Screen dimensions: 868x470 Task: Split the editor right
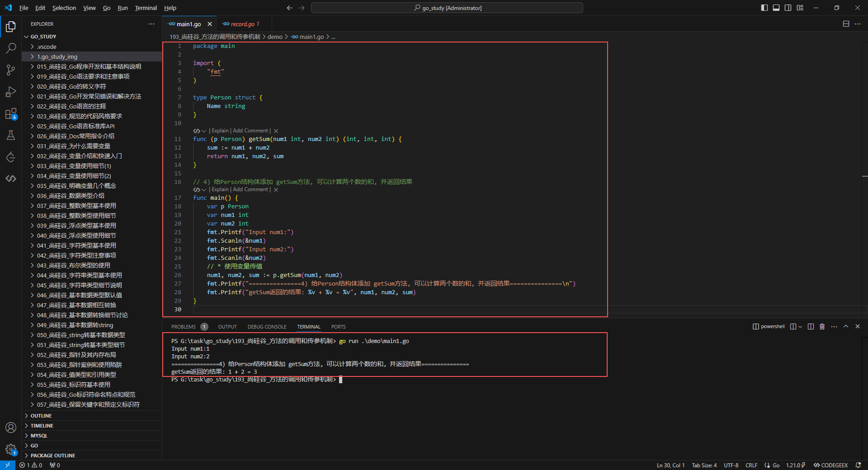(846, 24)
